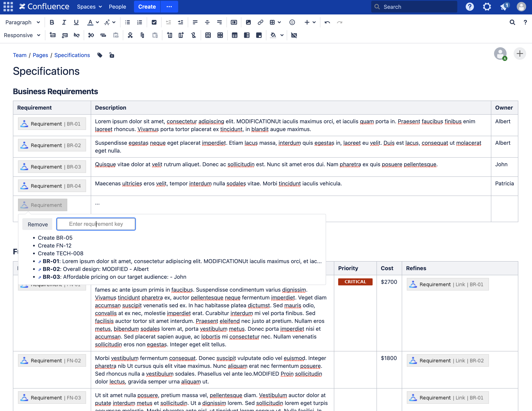
Task: Open the Responsive table width dropdown
Action: (x=22, y=35)
